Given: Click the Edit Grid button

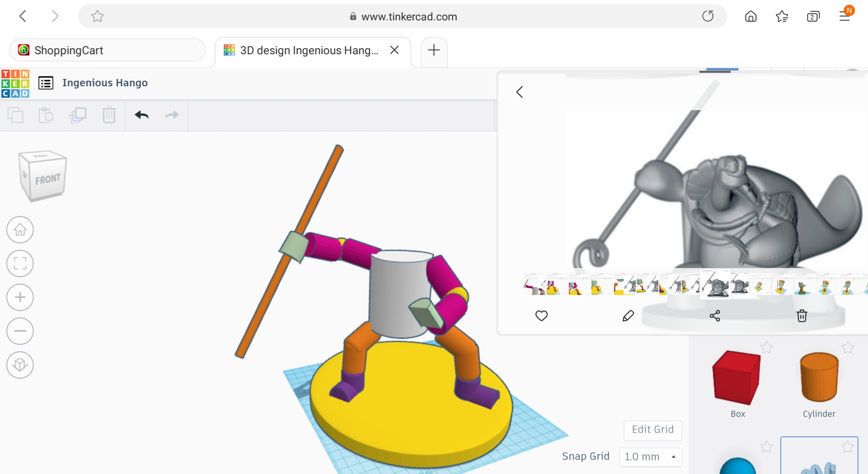Looking at the screenshot, I should [x=653, y=429].
